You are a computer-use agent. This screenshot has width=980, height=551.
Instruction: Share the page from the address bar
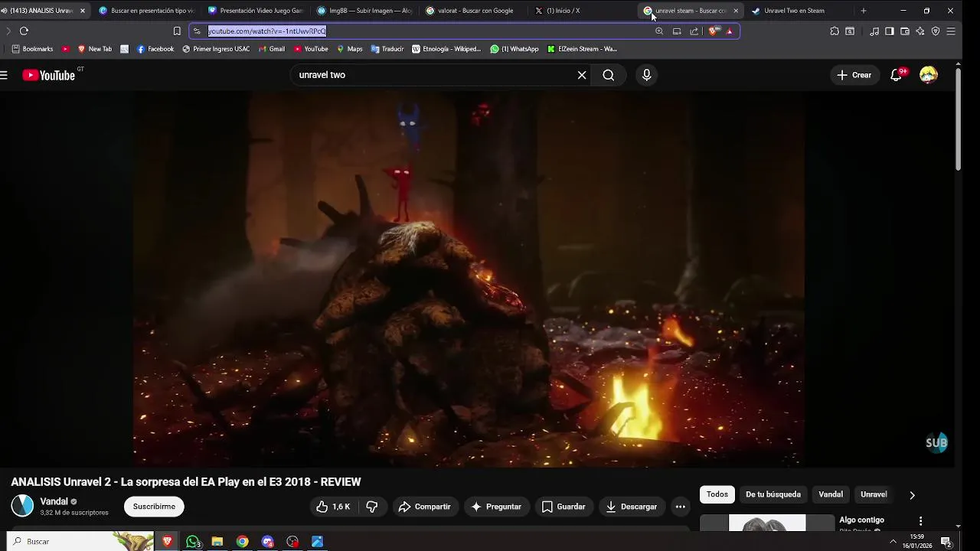click(694, 31)
